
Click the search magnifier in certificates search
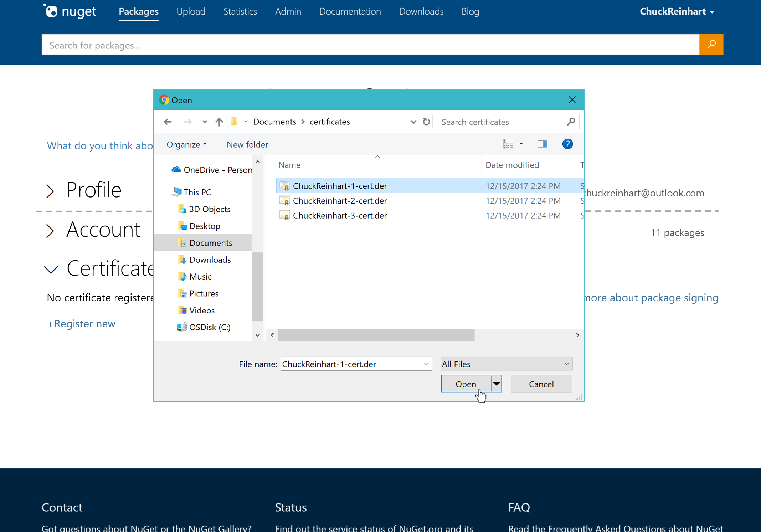[x=571, y=122]
